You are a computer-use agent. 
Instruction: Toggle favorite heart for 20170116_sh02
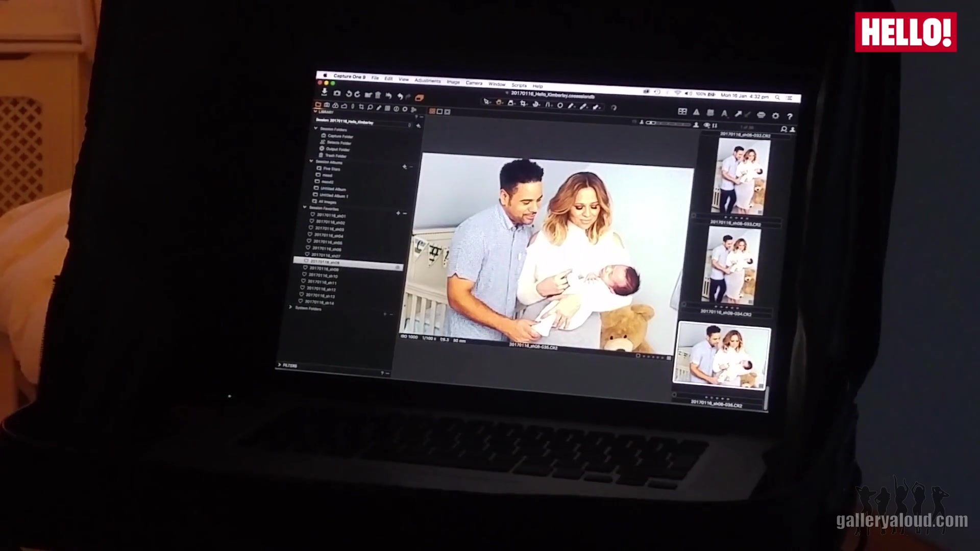pyautogui.click(x=312, y=221)
